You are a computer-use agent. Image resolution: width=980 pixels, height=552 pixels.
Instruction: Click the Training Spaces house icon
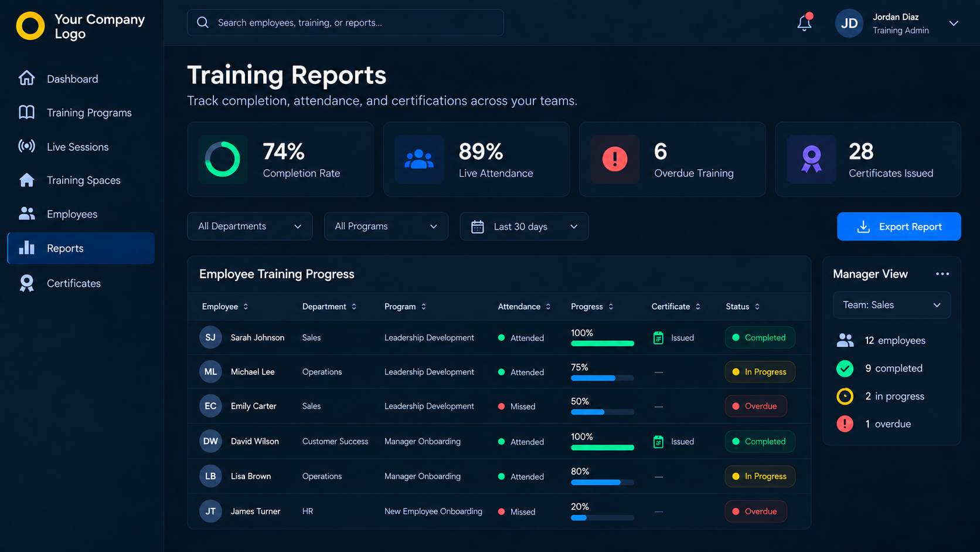[26, 180]
